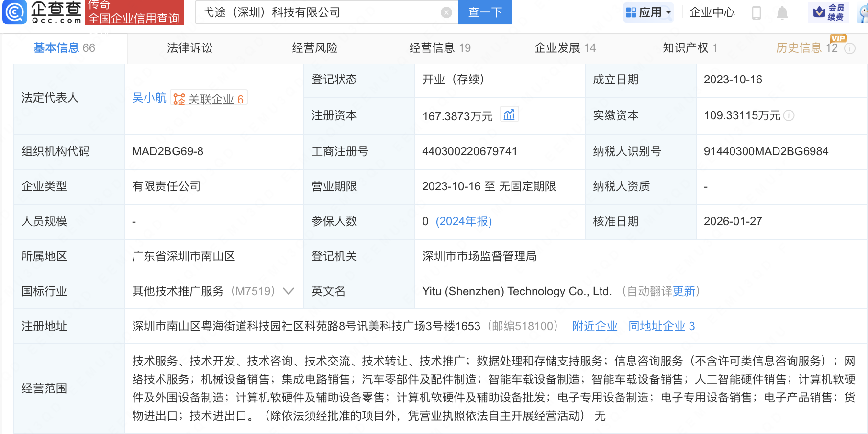Click the mobile app icon in header
Screen dimensions: 868x434
click(x=757, y=13)
